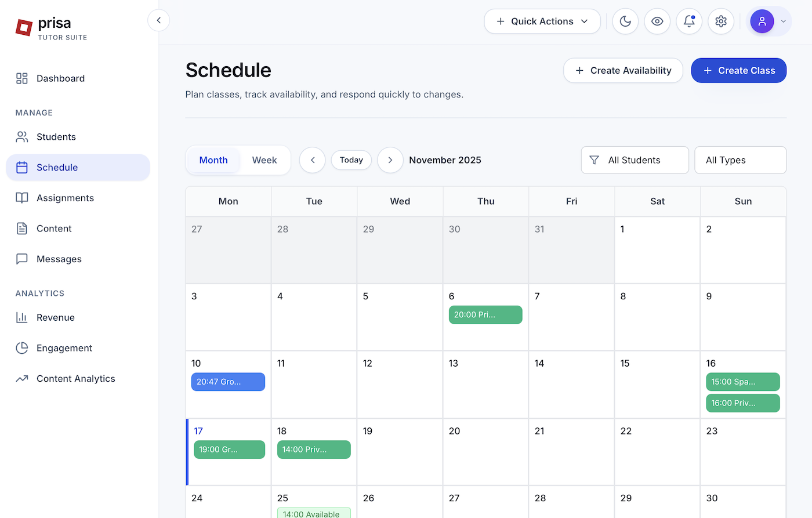812x518 pixels.
Task: Open the All Students filter dropdown
Action: click(635, 160)
